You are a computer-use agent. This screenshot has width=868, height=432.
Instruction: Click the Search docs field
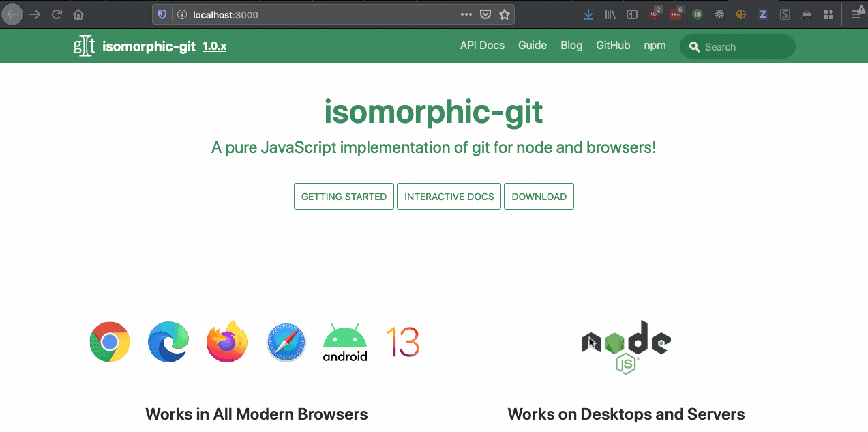(738, 46)
